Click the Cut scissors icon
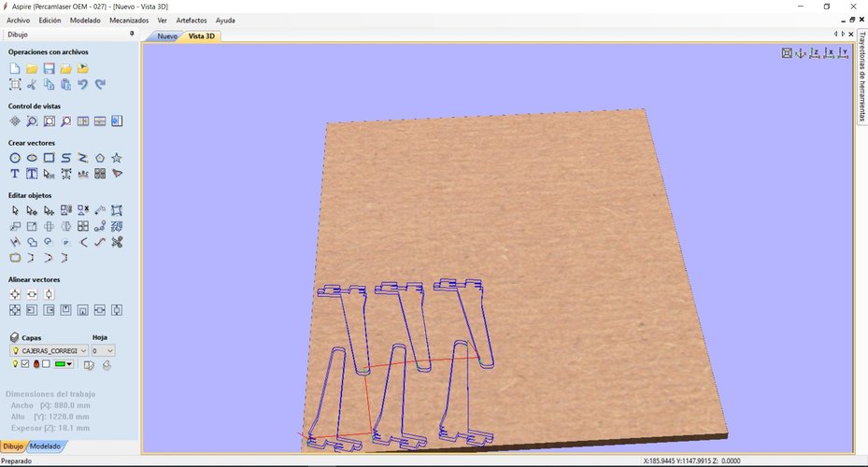This screenshot has width=868, height=467. (x=32, y=84)
